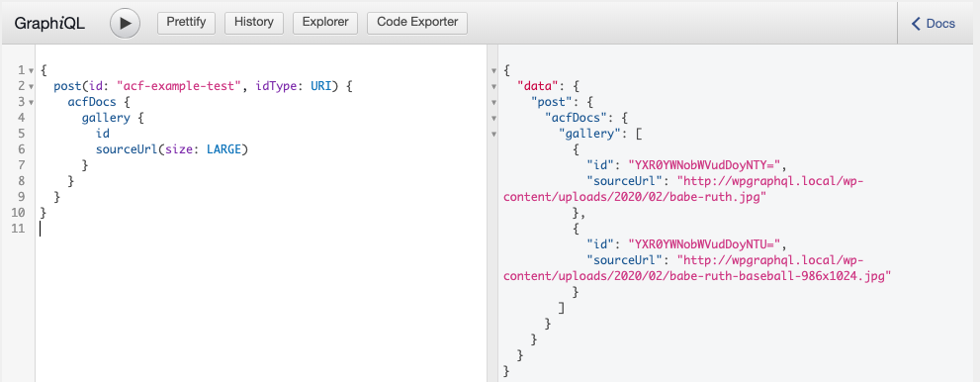Toggle the Explorer panel
Screen dimensions: 980x382
325,23
